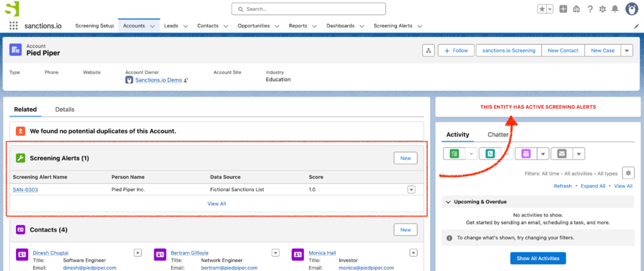
Task: Open the email button dropdown arrow
Action: click(579, 154)
